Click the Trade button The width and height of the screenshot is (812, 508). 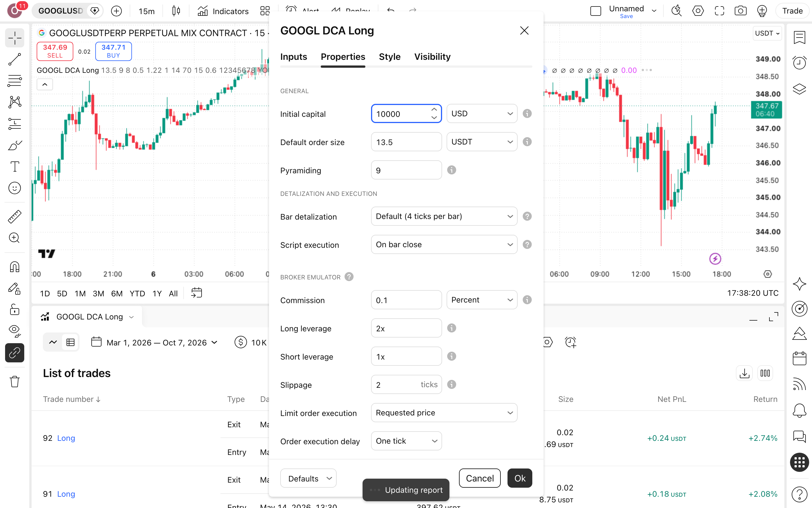coord(792,11)
